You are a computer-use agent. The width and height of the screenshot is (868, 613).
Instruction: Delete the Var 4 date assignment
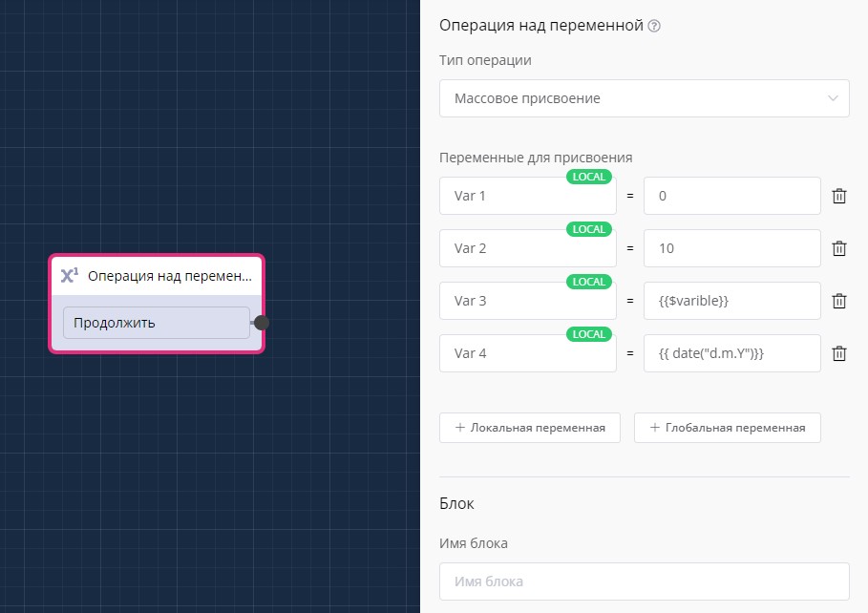[839, 353]
